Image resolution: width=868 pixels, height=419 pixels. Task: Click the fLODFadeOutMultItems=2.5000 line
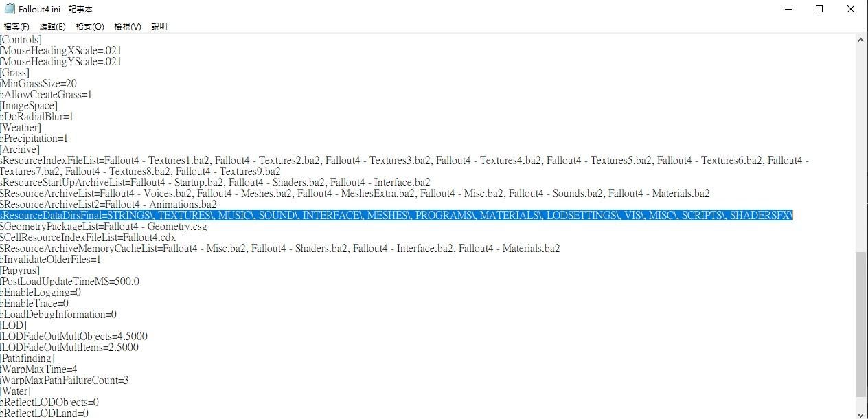69,348
